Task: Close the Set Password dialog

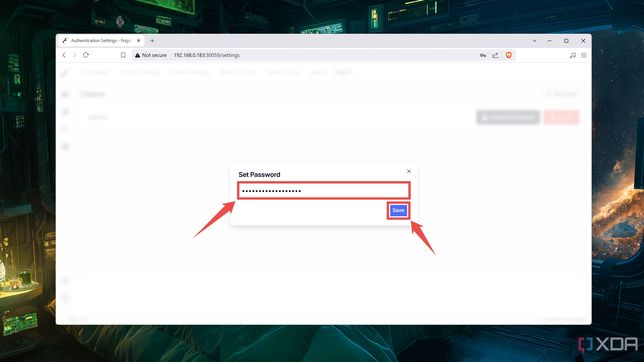Action: (x=409, y=171)
